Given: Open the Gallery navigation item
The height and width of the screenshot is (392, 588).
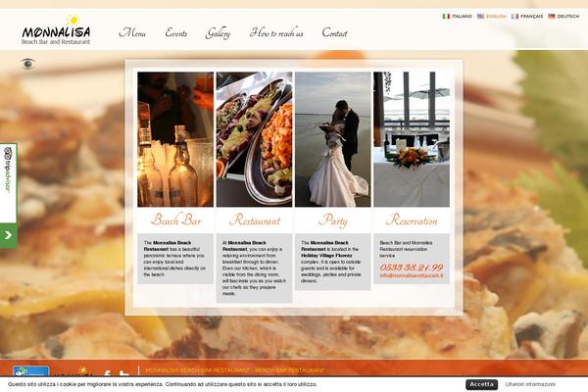Looking at the screenshot, I should [218, 33].
